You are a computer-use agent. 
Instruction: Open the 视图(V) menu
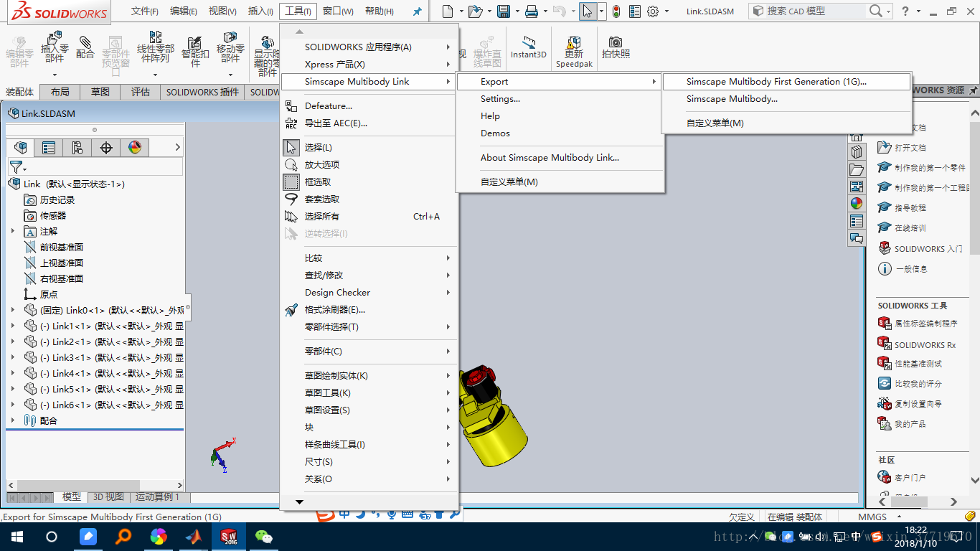point(222,11)
